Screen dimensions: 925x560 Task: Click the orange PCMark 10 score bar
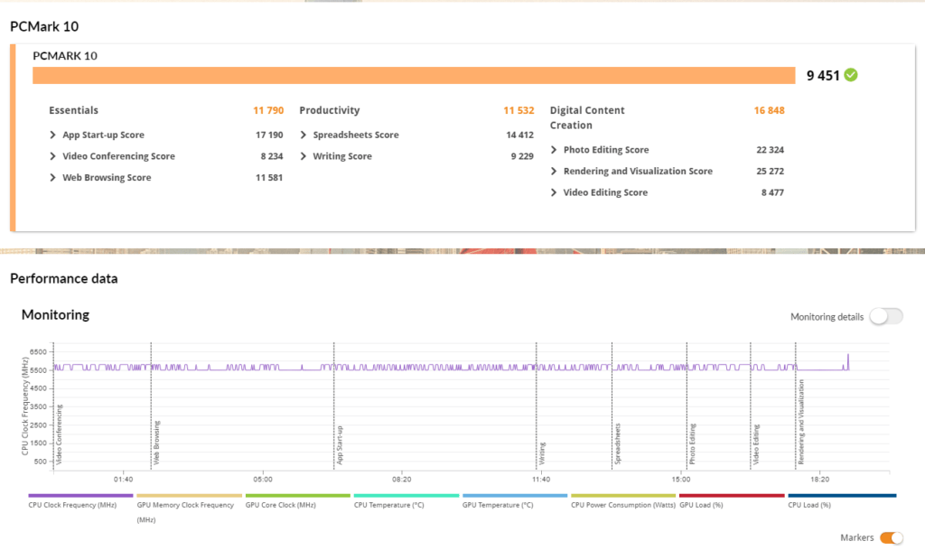pyautogui.click(x=416, y=76)
